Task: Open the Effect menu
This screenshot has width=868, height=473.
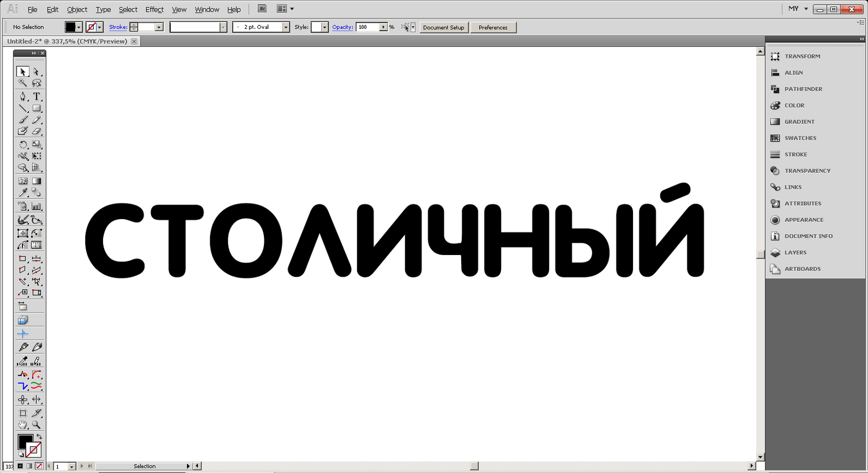Action: 155,9
